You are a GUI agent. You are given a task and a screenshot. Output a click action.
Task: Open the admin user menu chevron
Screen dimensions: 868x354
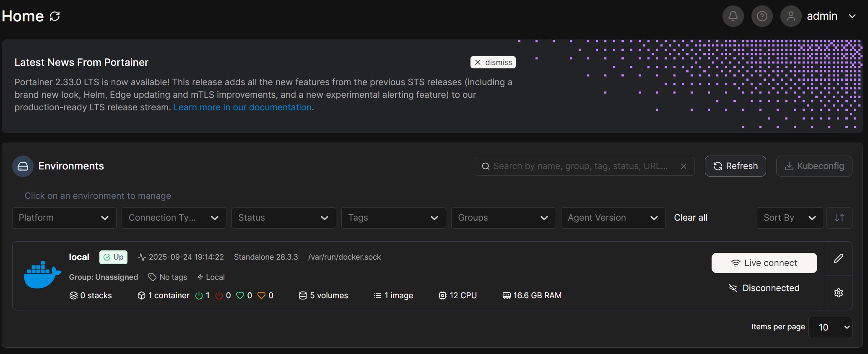852,16
